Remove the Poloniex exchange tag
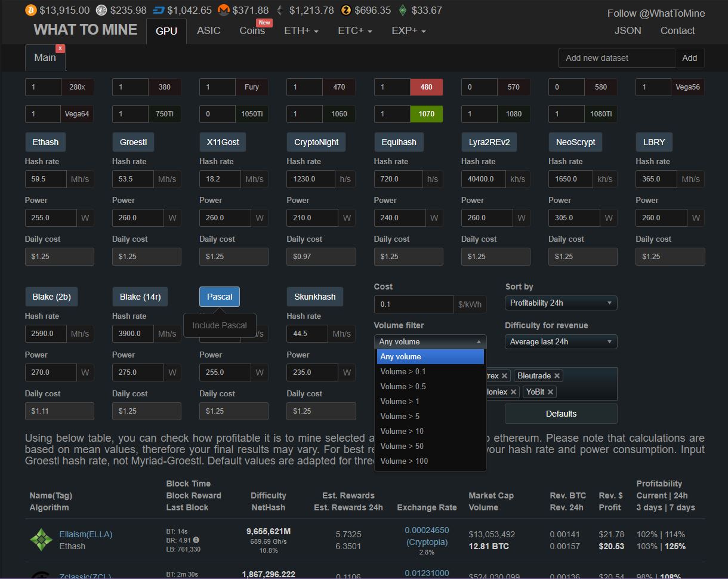 coord(513,392)
